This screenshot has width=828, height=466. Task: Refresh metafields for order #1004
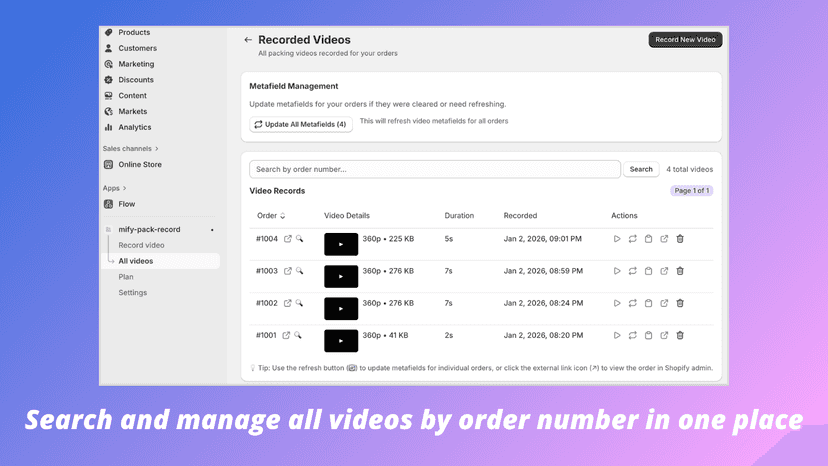(x=633, y=239)
